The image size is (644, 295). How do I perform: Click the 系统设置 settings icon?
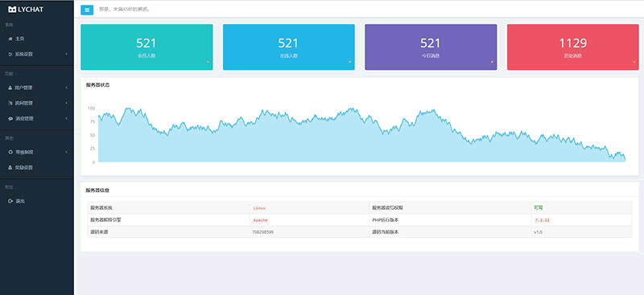coord(10,54)
